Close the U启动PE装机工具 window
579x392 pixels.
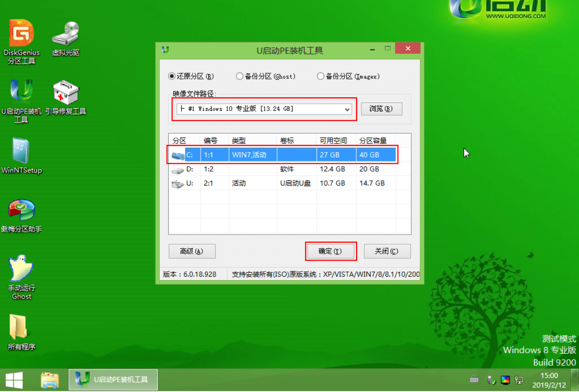point(407,48)
